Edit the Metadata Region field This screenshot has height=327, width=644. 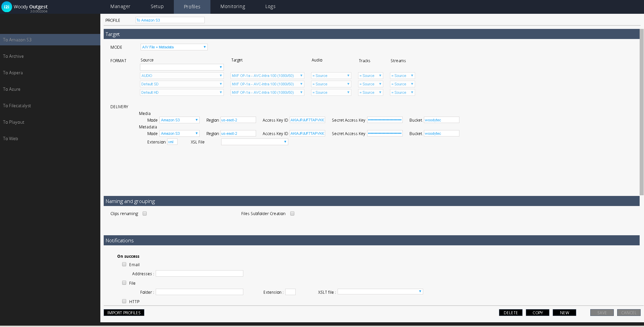(x=238, y=133)
